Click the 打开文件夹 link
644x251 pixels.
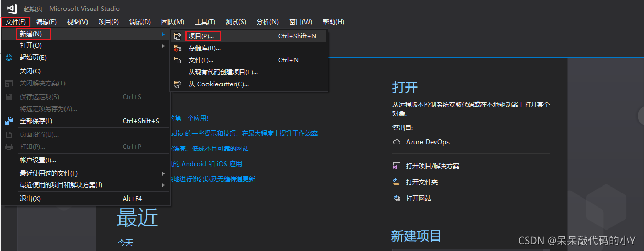click(x=422, y=182)
